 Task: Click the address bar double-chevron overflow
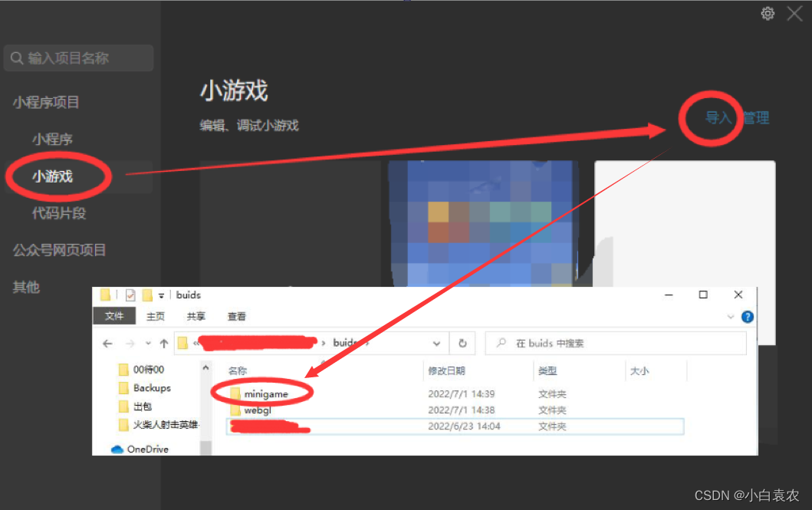tap(196, 343)
